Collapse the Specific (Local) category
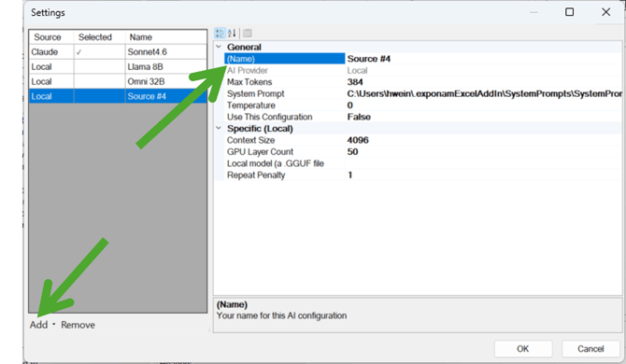Screen dimensions: 626x364 click(x=219, y=129)
